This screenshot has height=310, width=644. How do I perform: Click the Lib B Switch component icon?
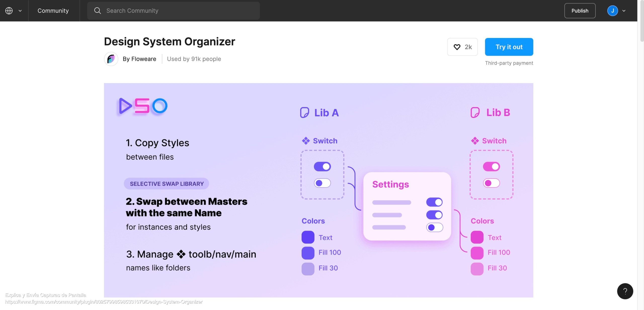[475, 141]
